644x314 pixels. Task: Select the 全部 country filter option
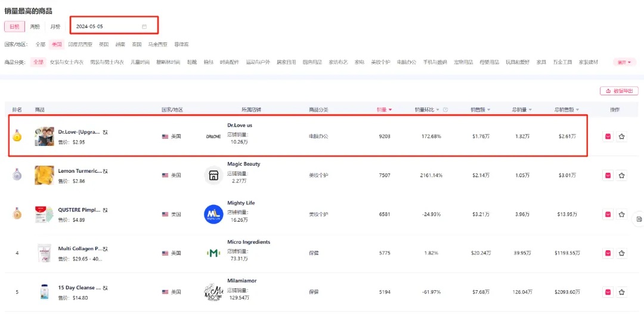click(x=40, y=44)
